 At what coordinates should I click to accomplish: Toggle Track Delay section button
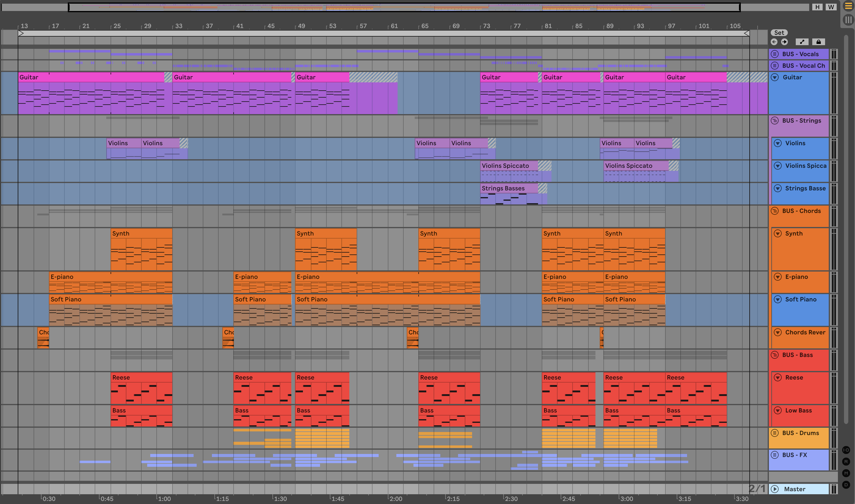(846, 485)
